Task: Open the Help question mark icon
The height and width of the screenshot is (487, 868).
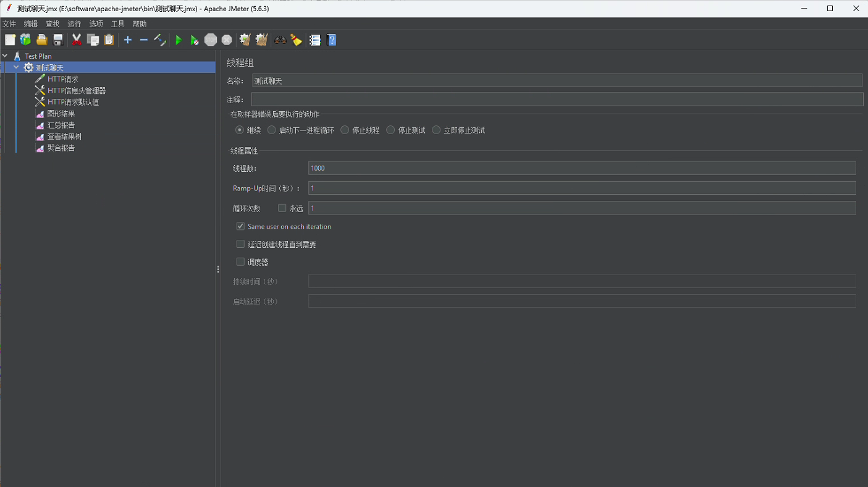Action: tap(332, 40)
